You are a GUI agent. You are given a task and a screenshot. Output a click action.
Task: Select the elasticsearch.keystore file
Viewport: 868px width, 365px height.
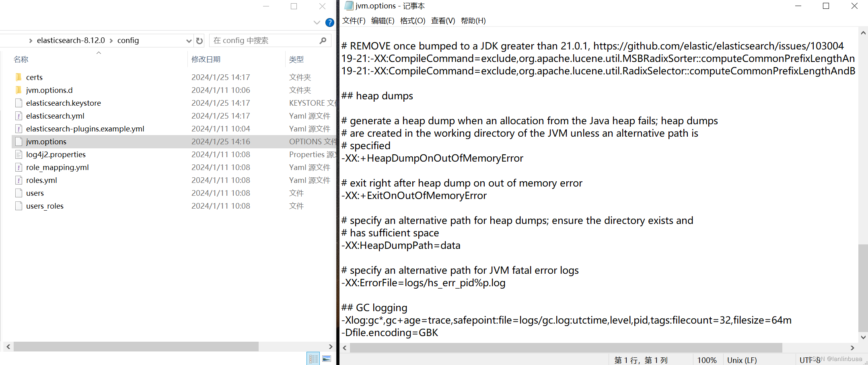63,103
